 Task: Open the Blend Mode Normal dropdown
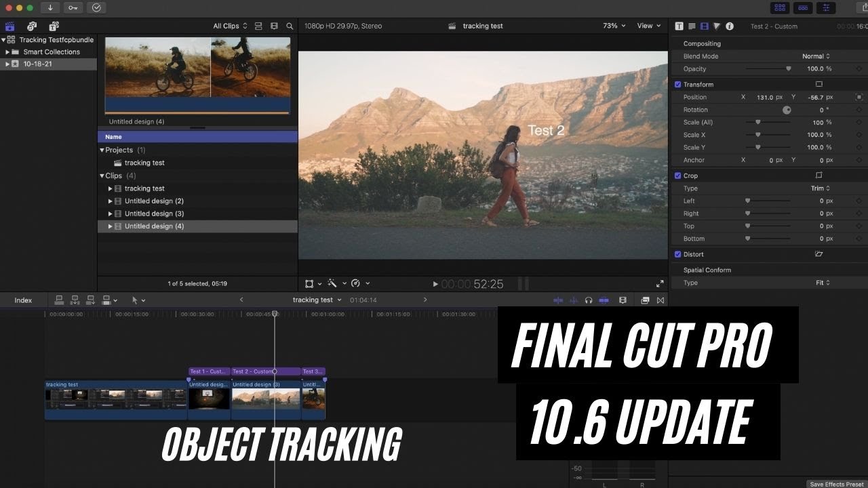816,56
